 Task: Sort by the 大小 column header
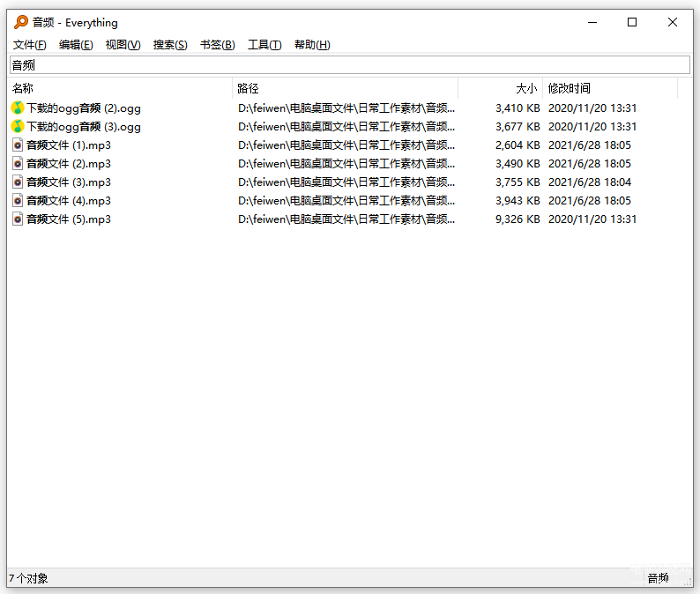pyautogui.click(x=501, y=88)
